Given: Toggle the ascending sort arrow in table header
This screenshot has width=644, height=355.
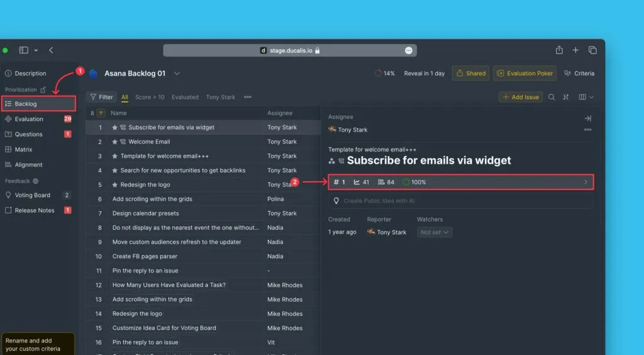Looking at the screenshot, I should pos(101,113).
